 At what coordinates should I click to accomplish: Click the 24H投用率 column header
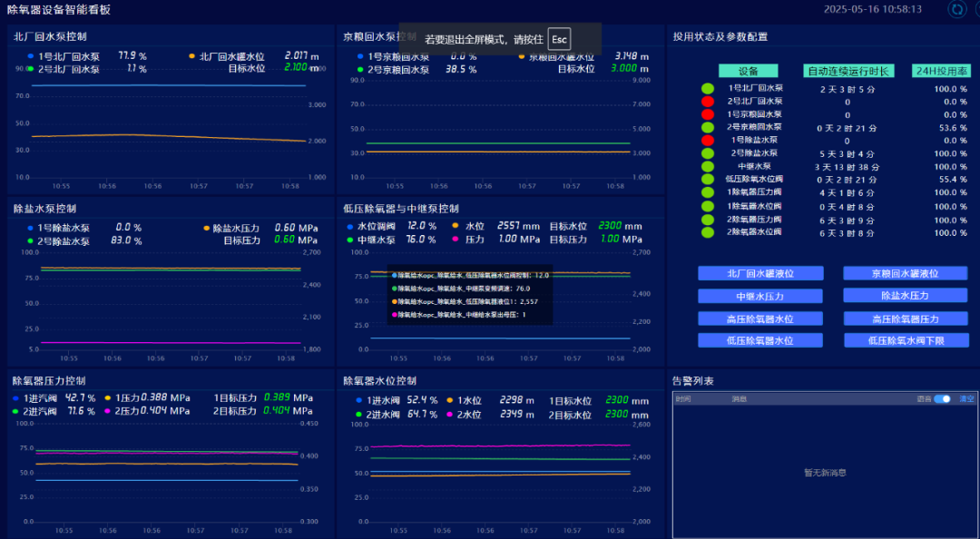(x=941, y=72)
